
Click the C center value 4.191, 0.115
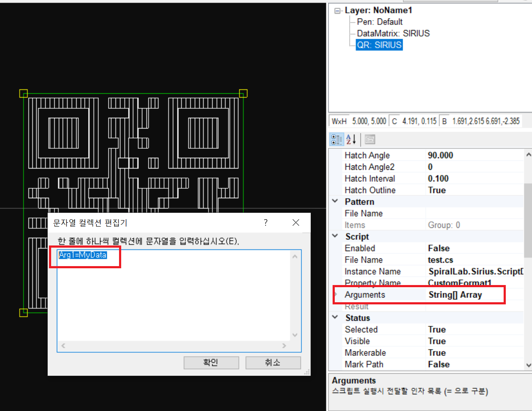point(419,121)
